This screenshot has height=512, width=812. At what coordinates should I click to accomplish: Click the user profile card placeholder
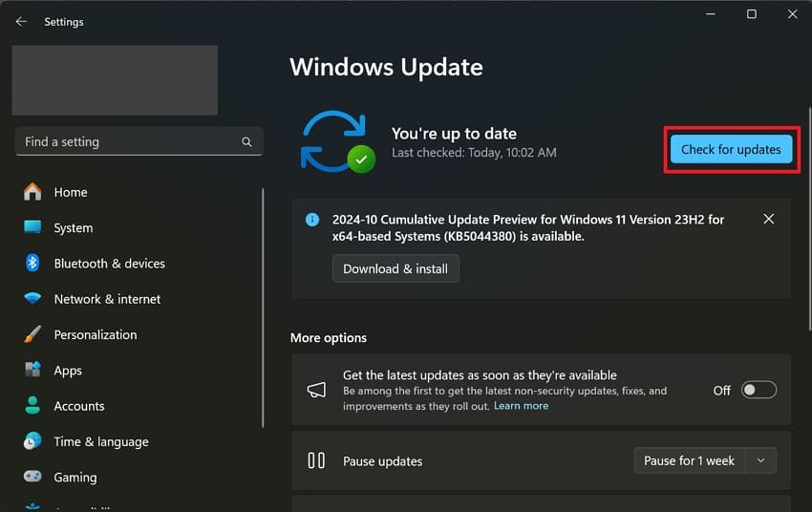click(115, 79)
